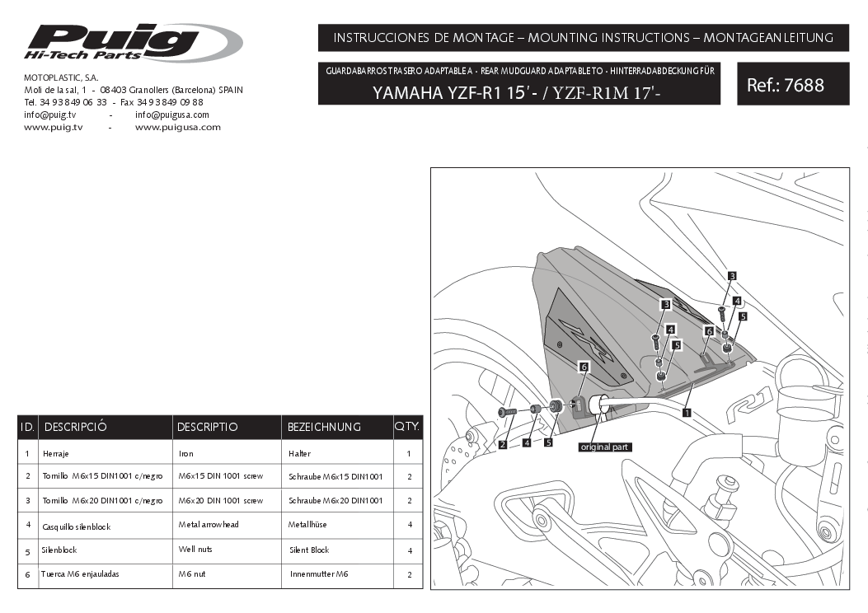Open the www.puig.tv website link
This screenshot has width=868, height=613.
coord(53,127)
